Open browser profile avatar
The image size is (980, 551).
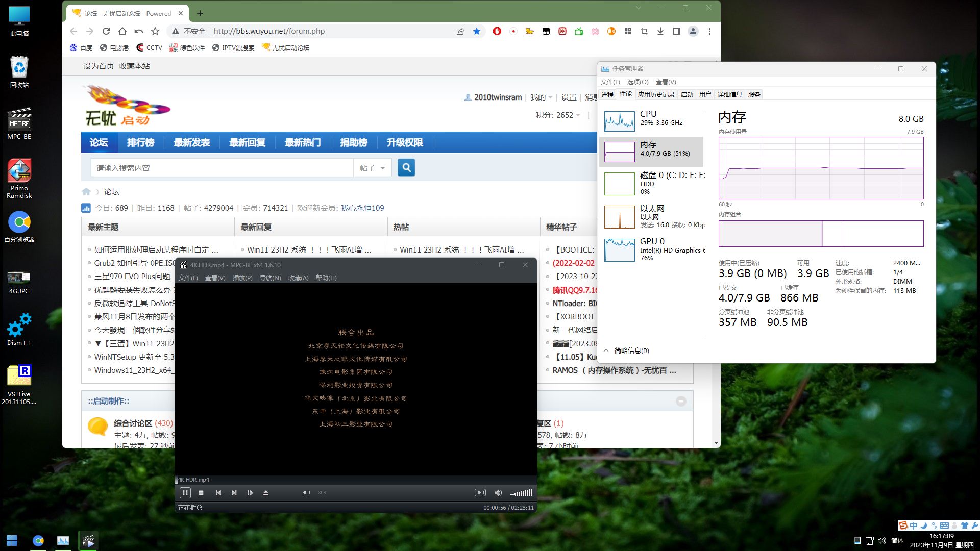pos(693,31)
